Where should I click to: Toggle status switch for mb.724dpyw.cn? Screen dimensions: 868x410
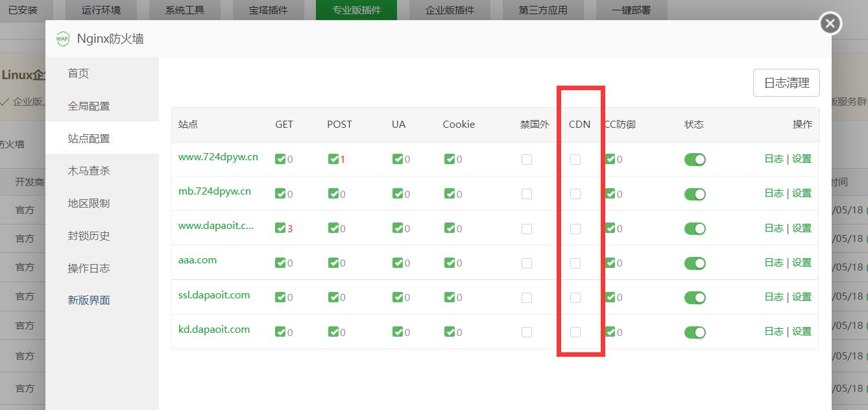click(695, 194)
